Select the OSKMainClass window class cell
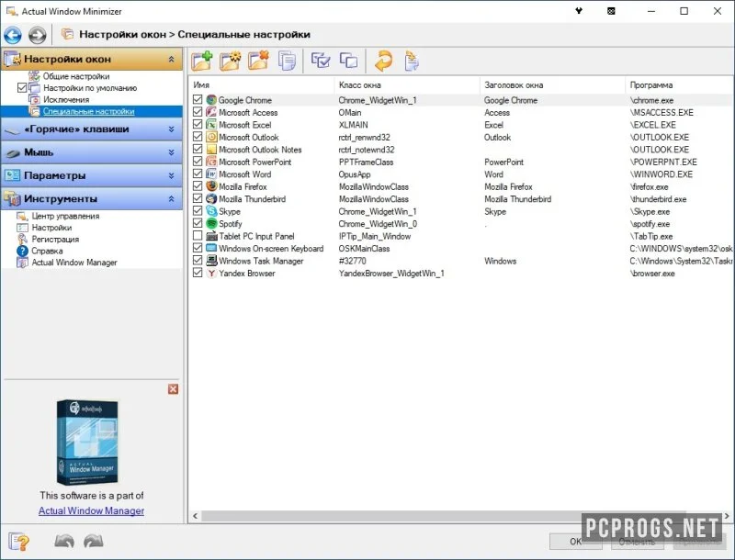 (x=364, y=249)
